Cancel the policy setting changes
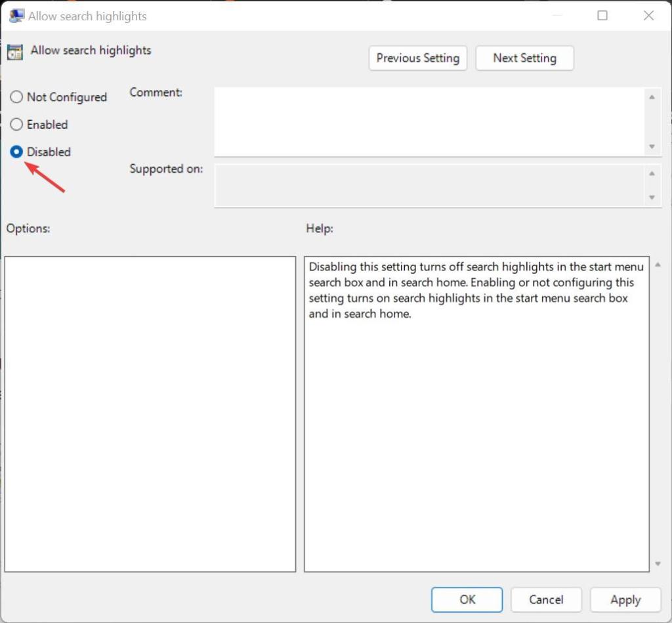The height and width of the screenshot is (623, 672). coord(546,599)
